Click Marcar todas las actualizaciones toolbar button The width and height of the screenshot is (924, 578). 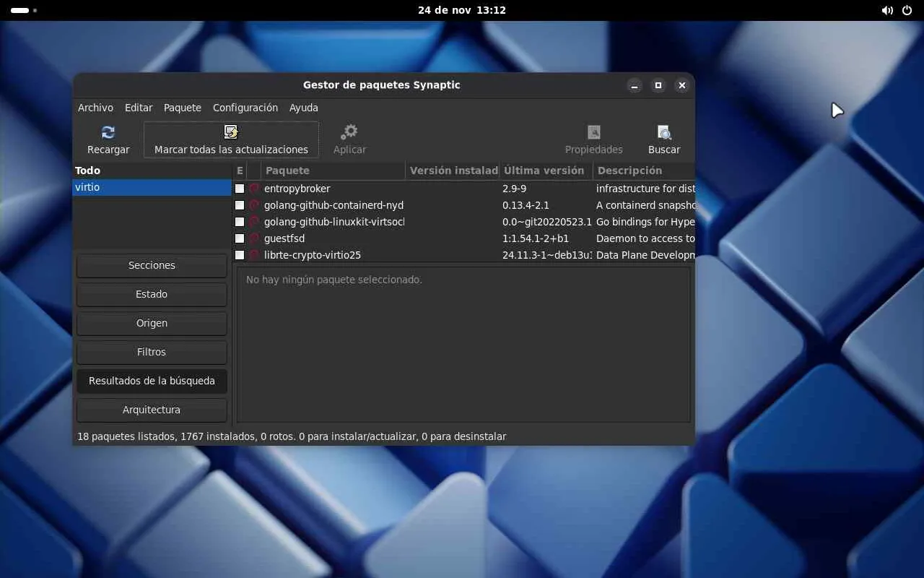[x=231, y=139]
